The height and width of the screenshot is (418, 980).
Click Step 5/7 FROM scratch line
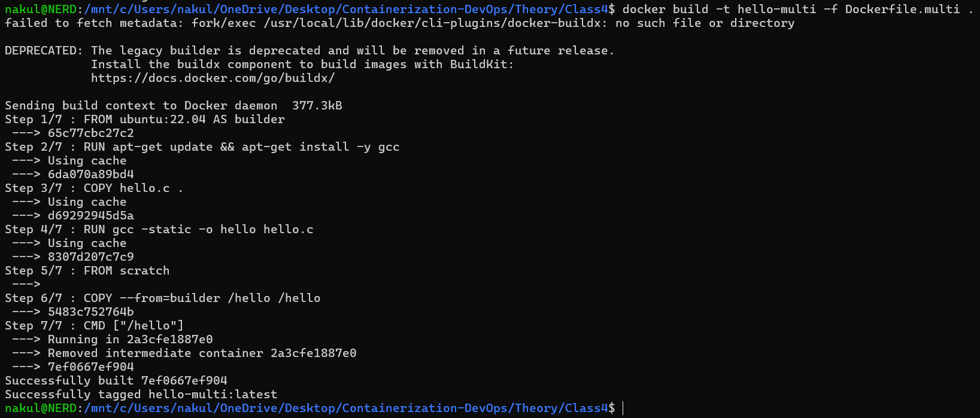tap(87, 271)
